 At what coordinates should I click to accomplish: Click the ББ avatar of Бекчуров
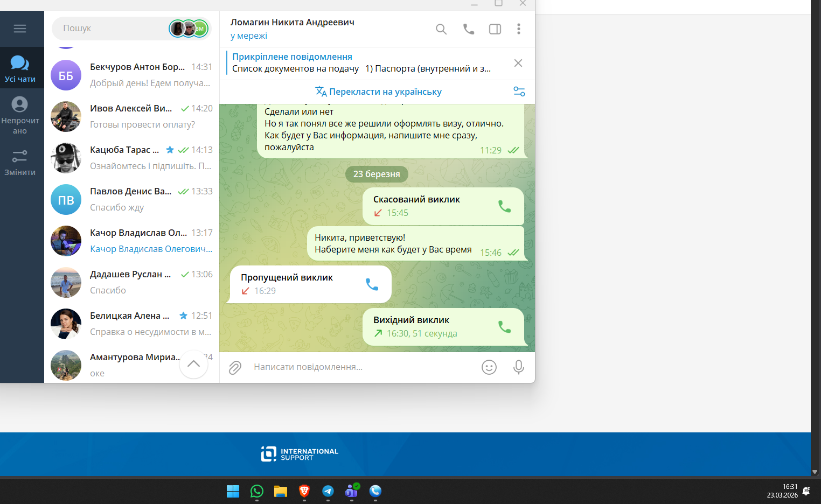click(66, 75)
